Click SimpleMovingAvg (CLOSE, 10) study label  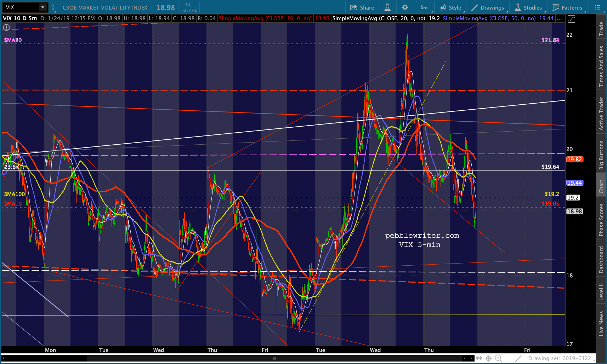(265, 18)
